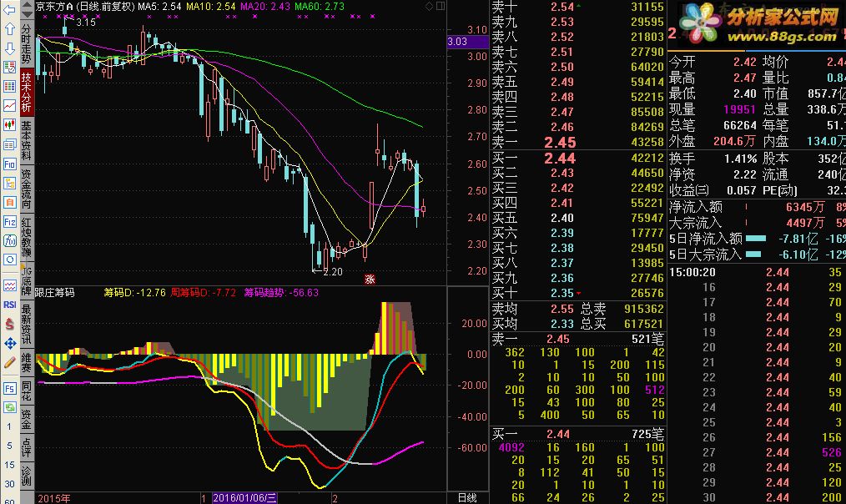846x504 pixels.
Task: Click the 日线 period label
Action: pyautogui.click(x=467, y=498)
